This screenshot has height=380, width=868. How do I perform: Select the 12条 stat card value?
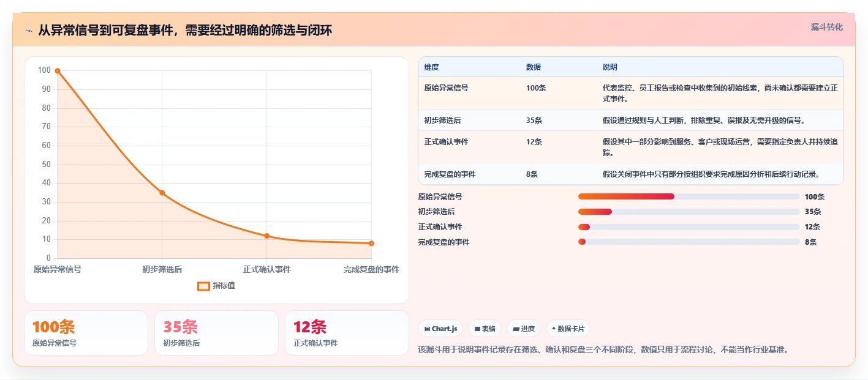[310, 327]
